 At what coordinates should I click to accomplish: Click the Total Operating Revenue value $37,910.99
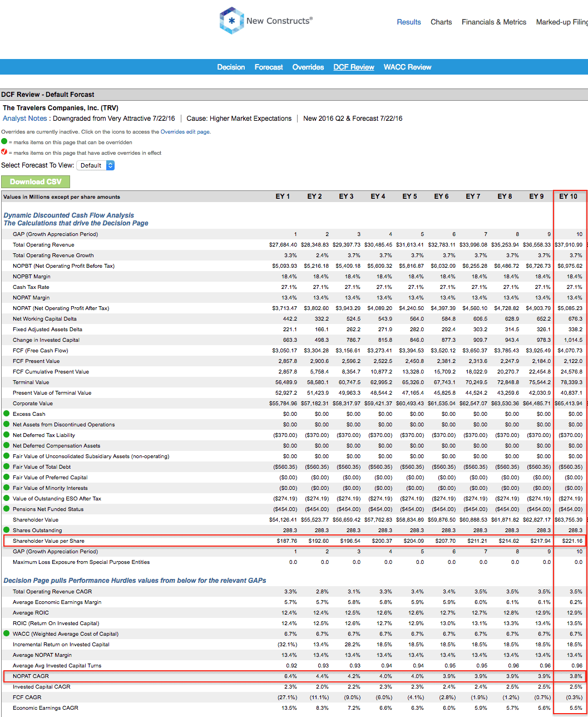coord(569,245)
